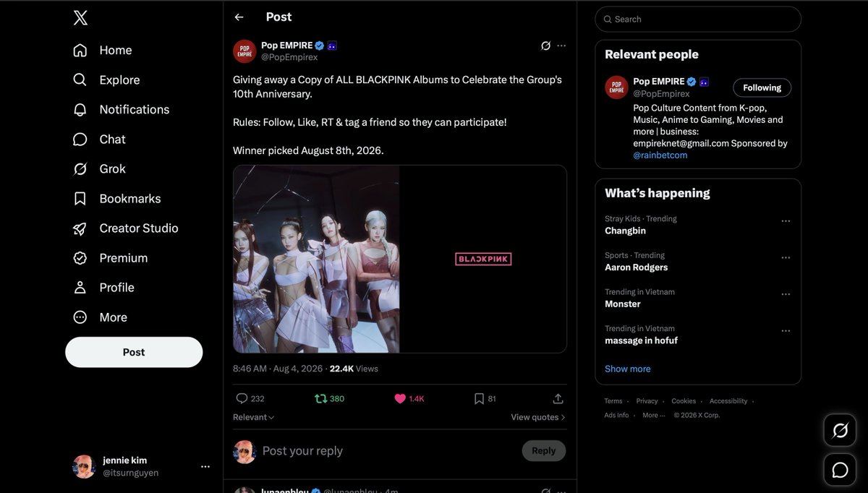
Task: Open the Ads Info footer link
Action: (616, 416)
